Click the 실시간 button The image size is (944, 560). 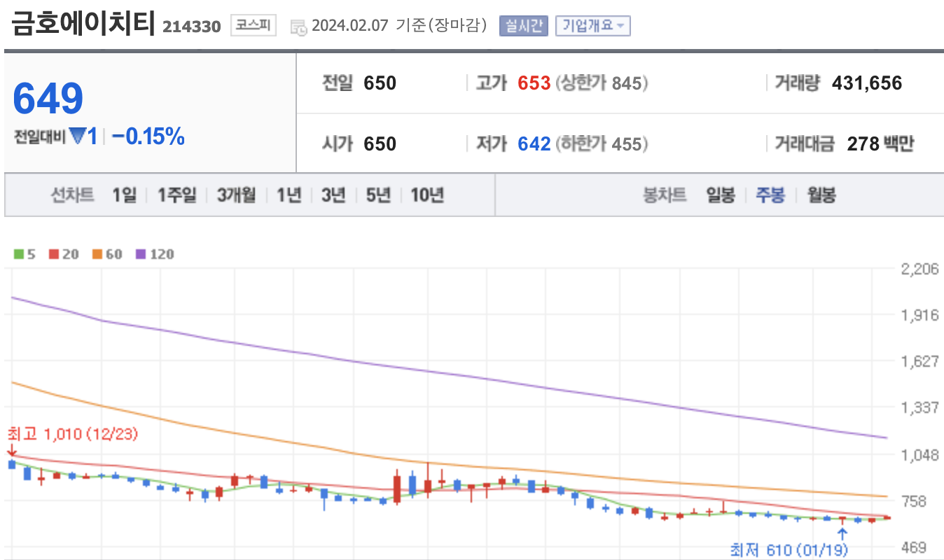(524, 26)
